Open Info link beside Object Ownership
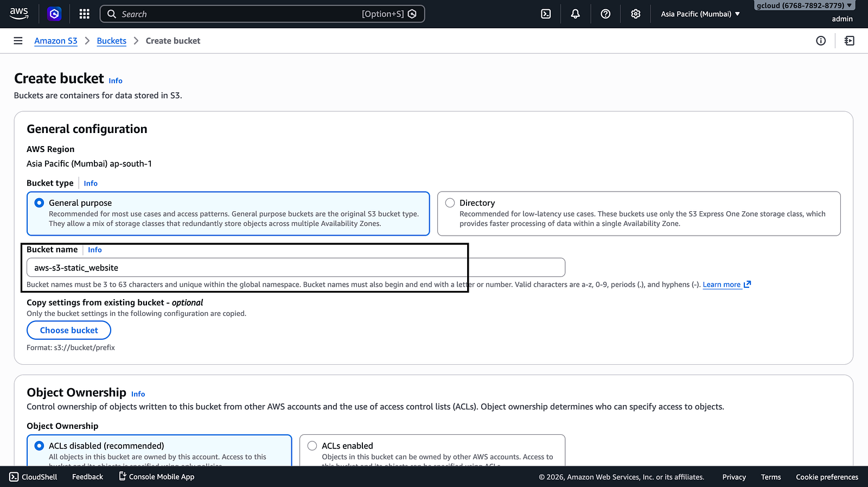This screenshot has width=868, height=487. (x=138, y=394)
